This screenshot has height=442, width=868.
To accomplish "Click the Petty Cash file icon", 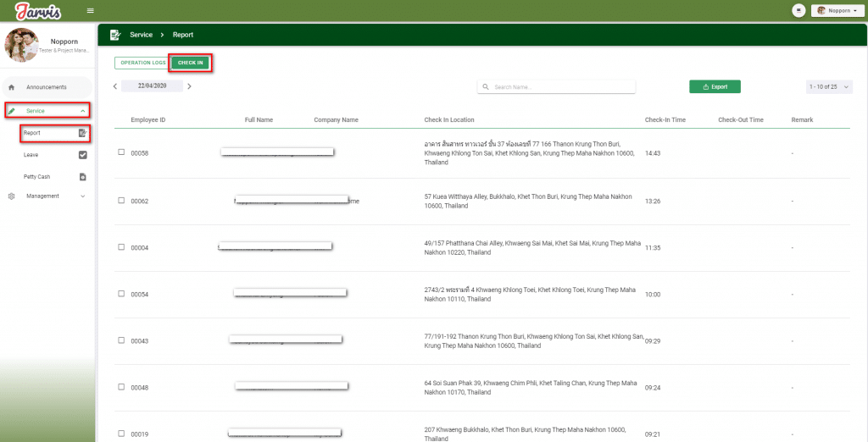I will [x=82, y=177].
